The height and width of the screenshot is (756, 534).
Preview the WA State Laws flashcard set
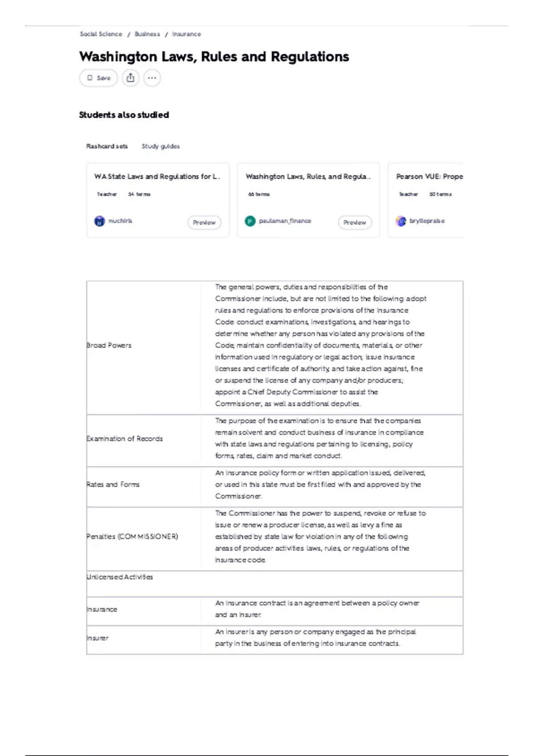point(204,222)
